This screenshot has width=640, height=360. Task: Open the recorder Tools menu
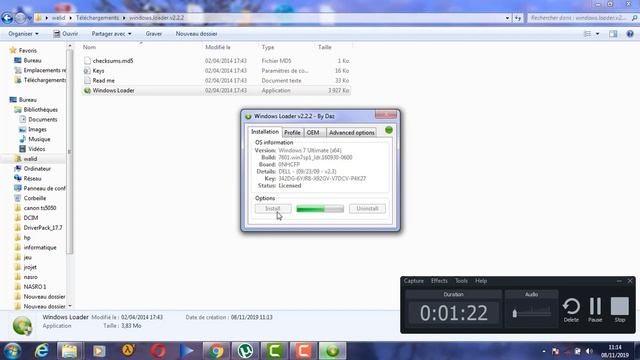pyautogui.click(x=461, y=281)
